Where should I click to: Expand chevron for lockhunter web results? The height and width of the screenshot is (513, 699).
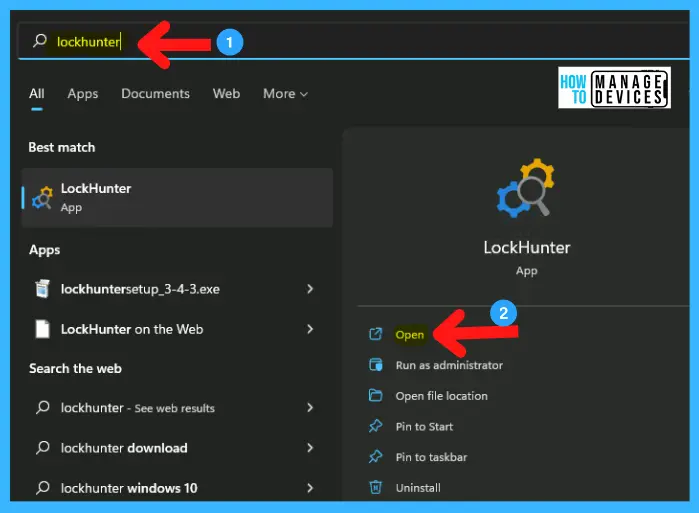310,407
